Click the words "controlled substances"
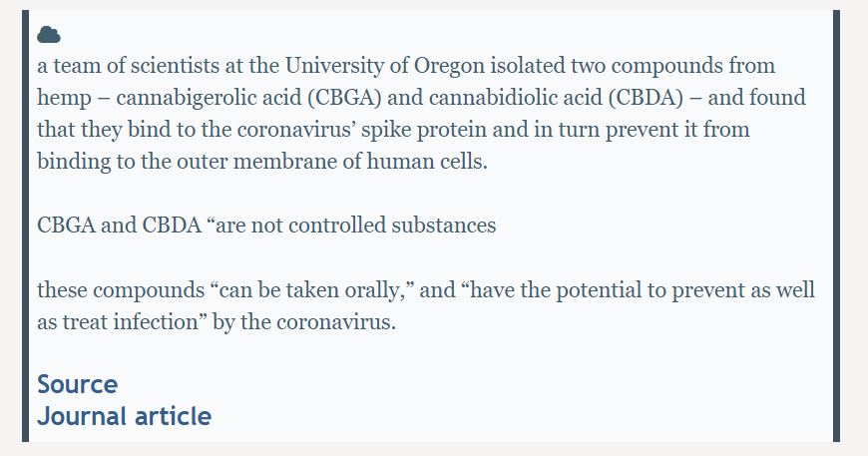 point(392,226)
